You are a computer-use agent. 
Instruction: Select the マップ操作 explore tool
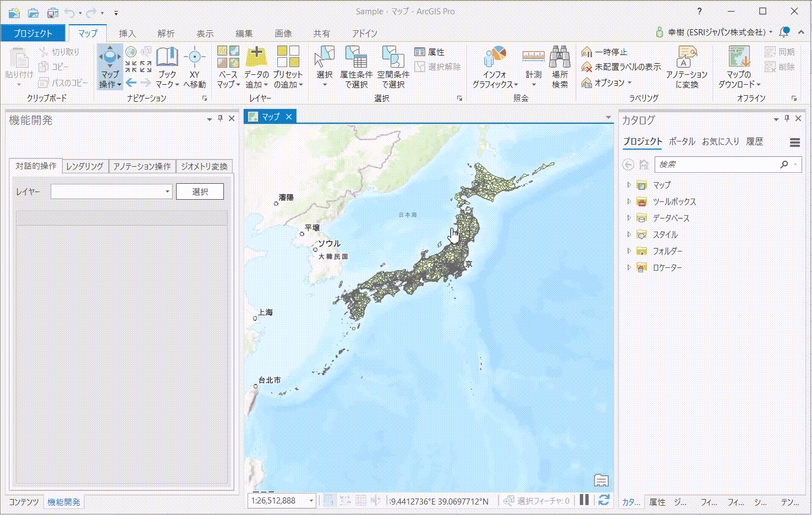point(110,57)
